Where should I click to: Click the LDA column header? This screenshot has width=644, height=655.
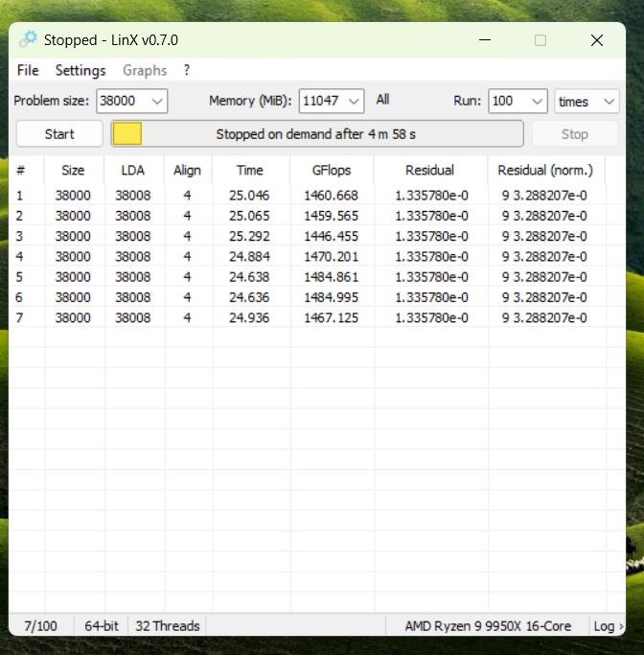point(132,170)
